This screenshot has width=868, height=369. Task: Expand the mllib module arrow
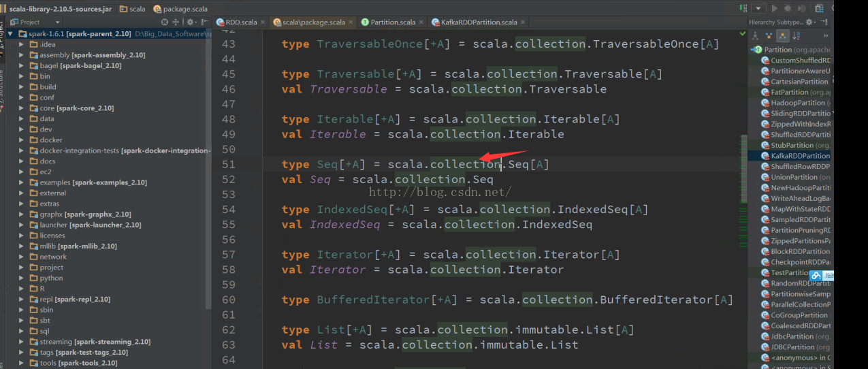(22, 246)
